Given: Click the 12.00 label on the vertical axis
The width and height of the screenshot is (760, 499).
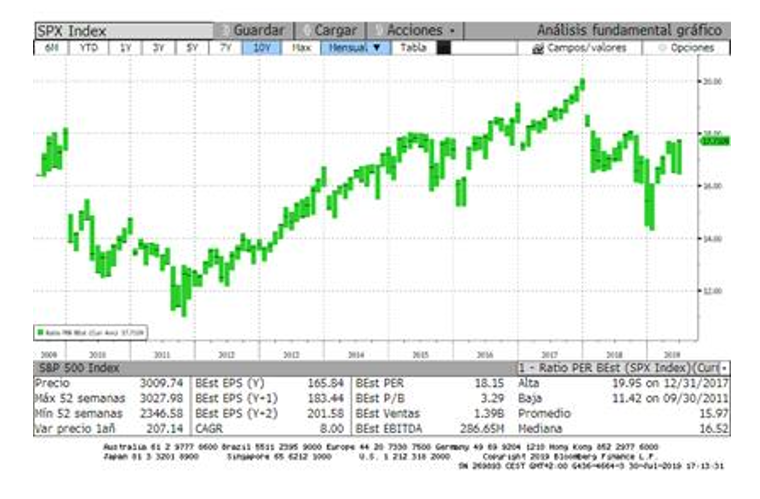Looking at the screenshot, I should (x=712, y=291).
